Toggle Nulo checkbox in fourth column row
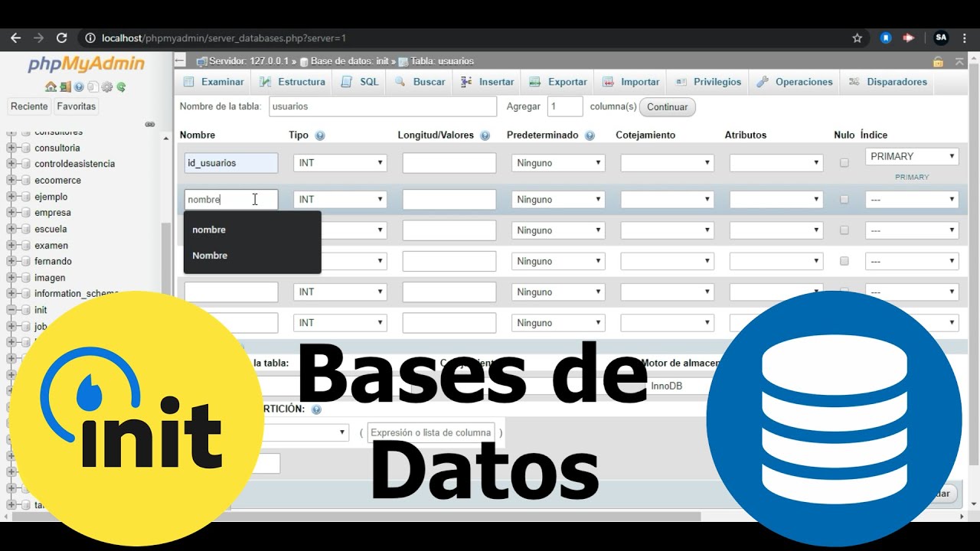This screenshot has height=551, width=980. coord(844,261)
